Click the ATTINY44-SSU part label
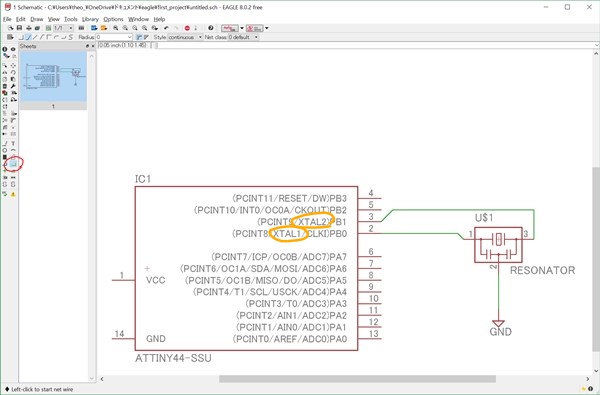 tap(173, 358)
